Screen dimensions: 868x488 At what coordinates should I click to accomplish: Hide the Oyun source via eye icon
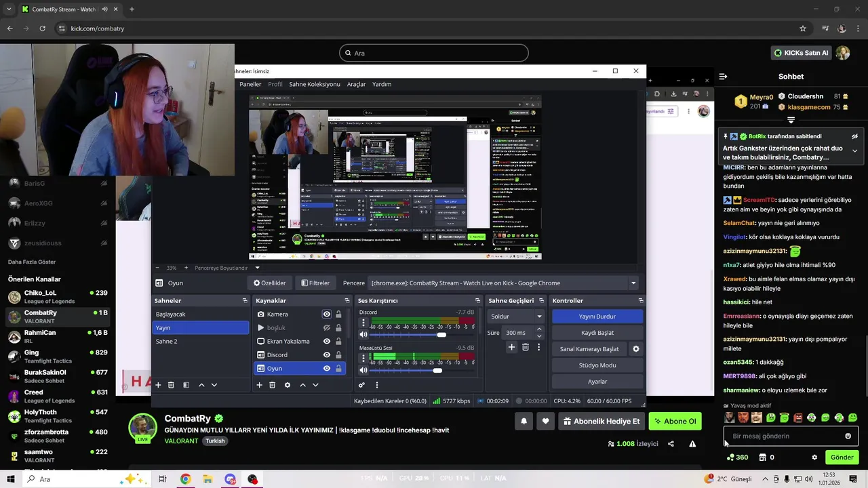(327, 368)
